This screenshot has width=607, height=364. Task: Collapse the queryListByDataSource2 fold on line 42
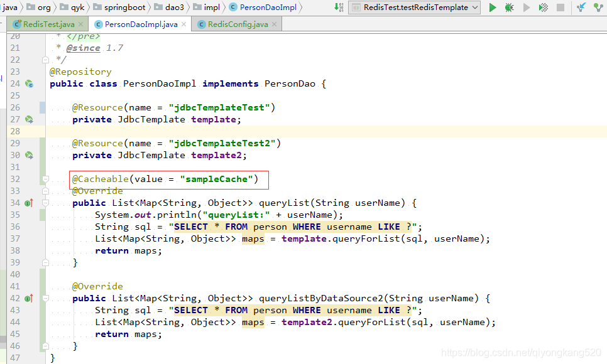click(45, 298)
